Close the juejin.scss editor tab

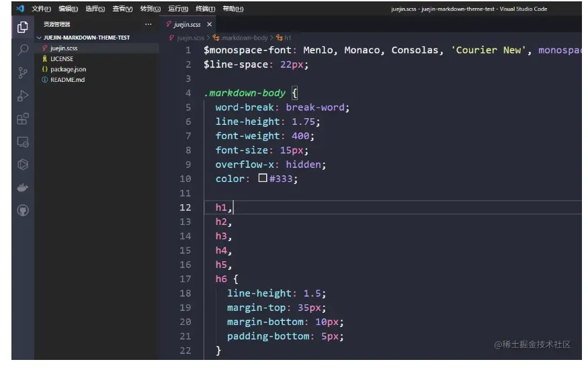(x=209, y=24)
